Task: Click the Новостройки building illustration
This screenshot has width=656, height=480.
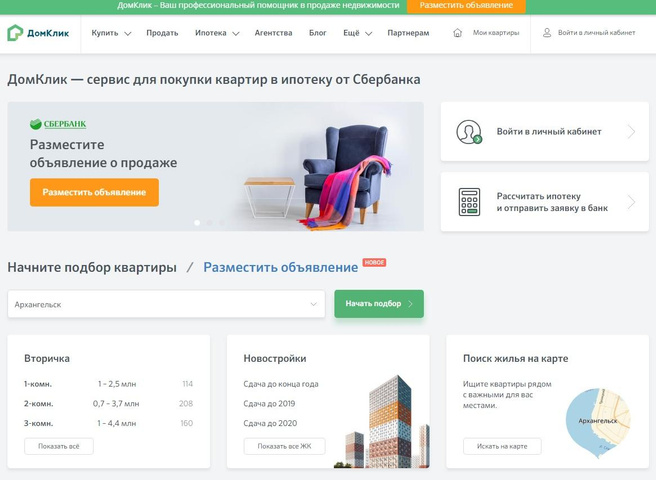Action: (383, 422)
